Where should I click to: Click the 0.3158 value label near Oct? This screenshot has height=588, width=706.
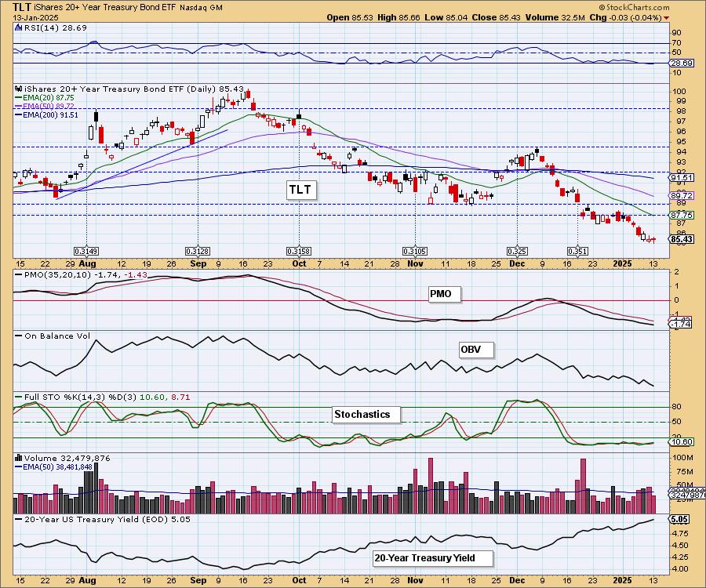coord(299,251)
